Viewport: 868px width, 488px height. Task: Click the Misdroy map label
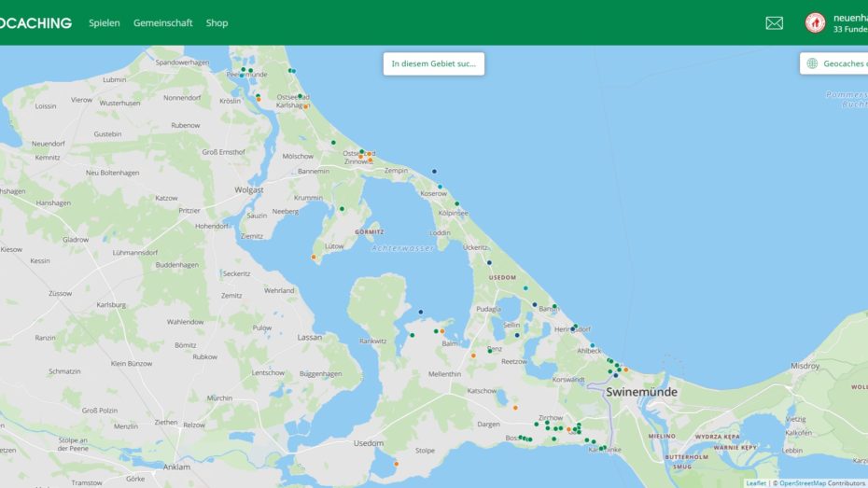[805, 366]
